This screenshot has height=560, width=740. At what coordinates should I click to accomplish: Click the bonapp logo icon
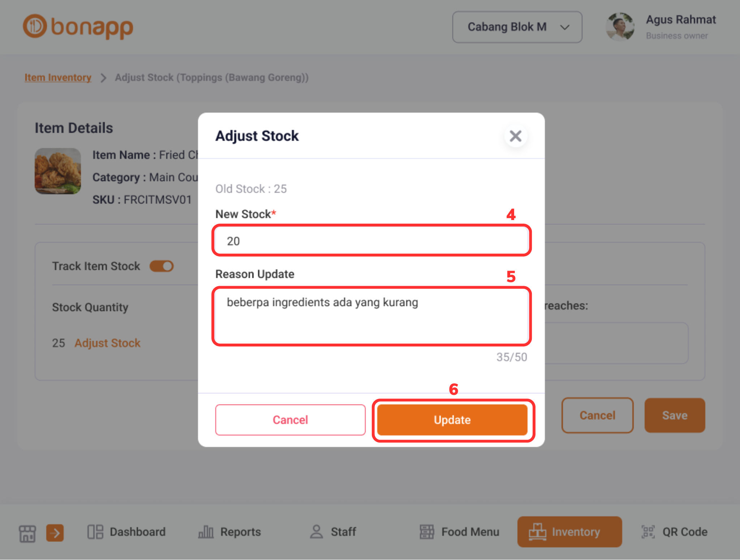pos(35,26)
